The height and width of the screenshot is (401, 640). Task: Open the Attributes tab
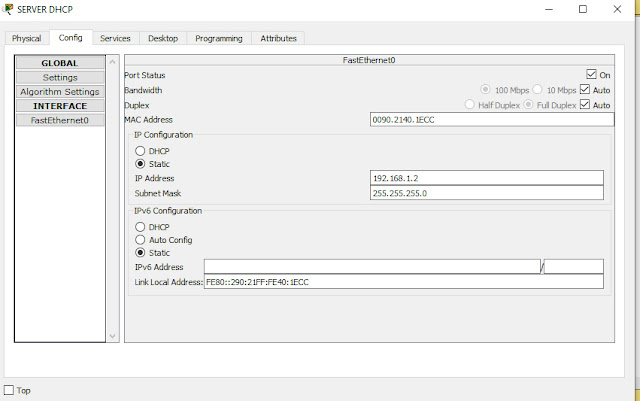tap(278, 38)
